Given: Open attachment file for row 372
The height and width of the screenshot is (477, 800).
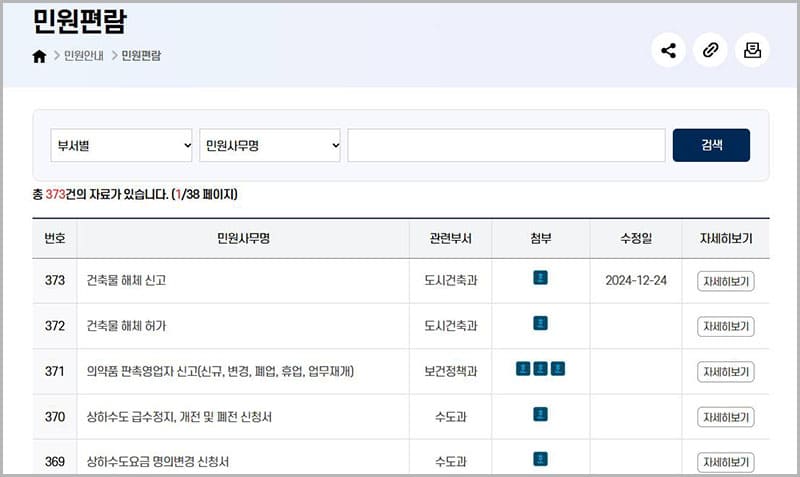Looking at the screenshot, I should pos(540,323).
